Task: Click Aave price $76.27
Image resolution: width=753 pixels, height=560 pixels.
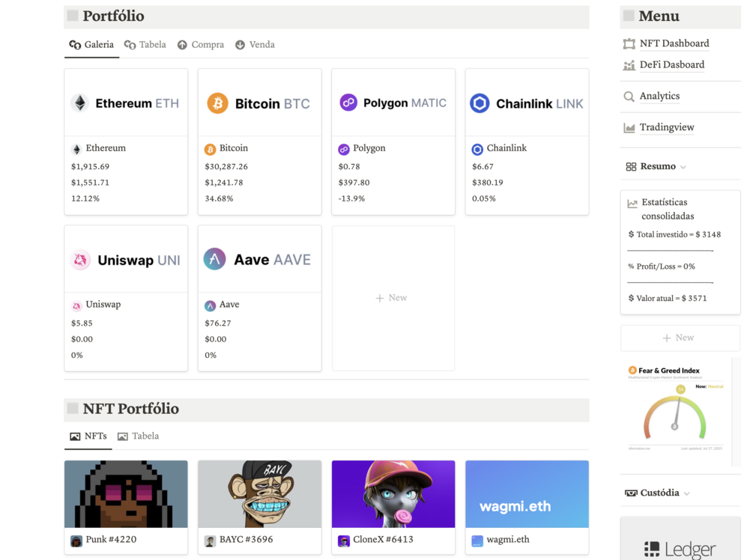Action: point(218,323)
